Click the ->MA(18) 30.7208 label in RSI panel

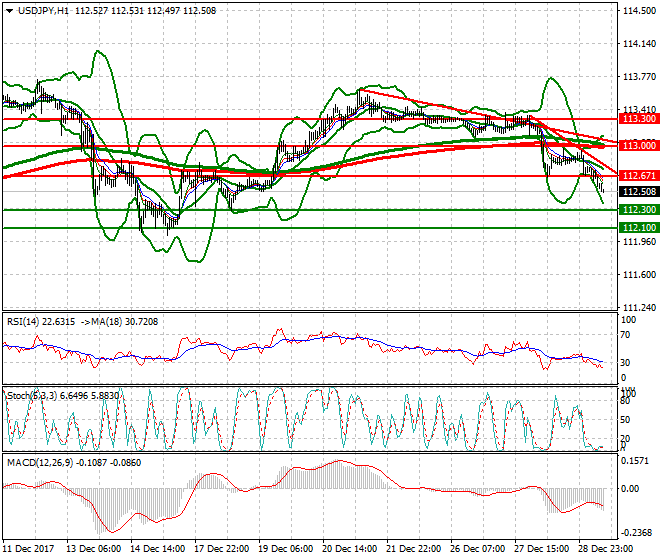point(127,321)
